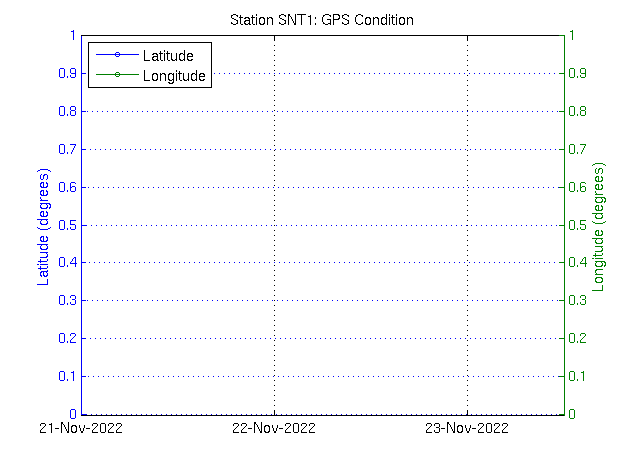Click the left axis '0.5' tick label
The height and width of the screenshot is (466, 623).
(x=68, y=225)
